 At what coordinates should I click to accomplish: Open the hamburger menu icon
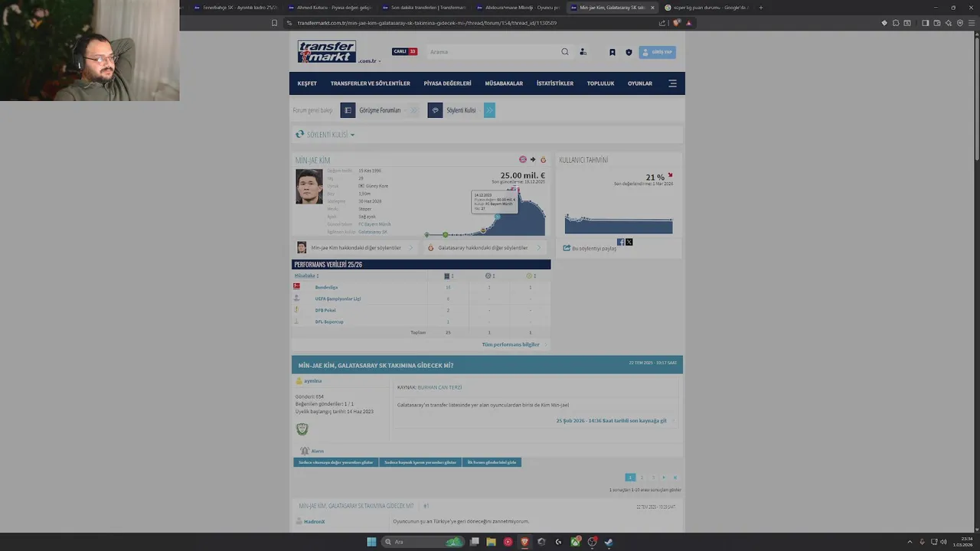tap(672, 83)
